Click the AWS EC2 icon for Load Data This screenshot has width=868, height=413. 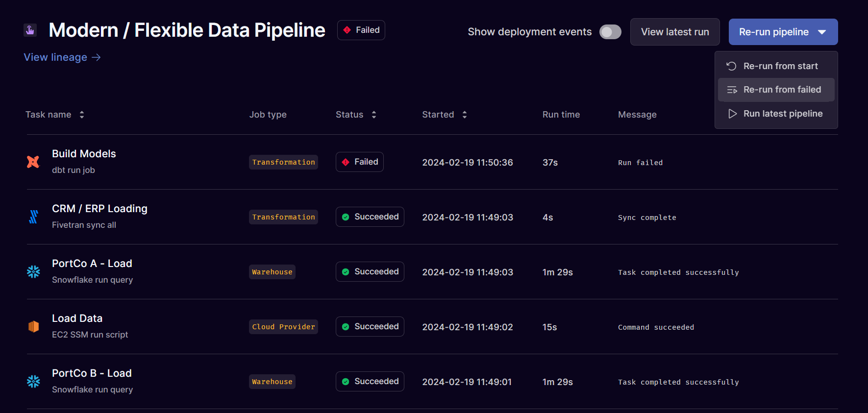(x=33, y=326)
